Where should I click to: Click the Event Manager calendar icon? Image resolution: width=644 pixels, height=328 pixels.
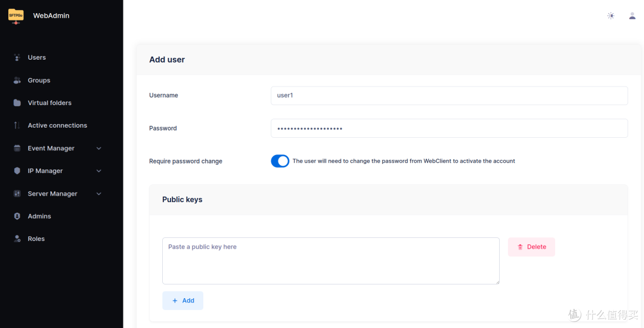click(x=17, y=148)
